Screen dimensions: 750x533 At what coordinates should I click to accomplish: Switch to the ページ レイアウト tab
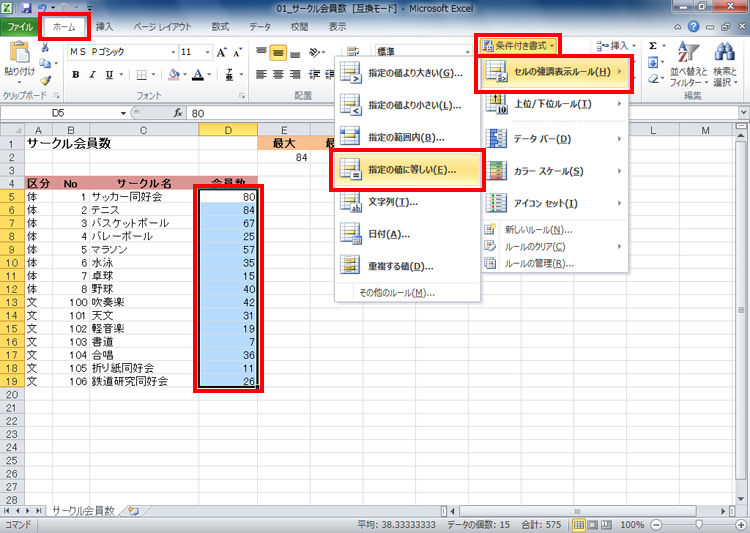pos(163,27)
